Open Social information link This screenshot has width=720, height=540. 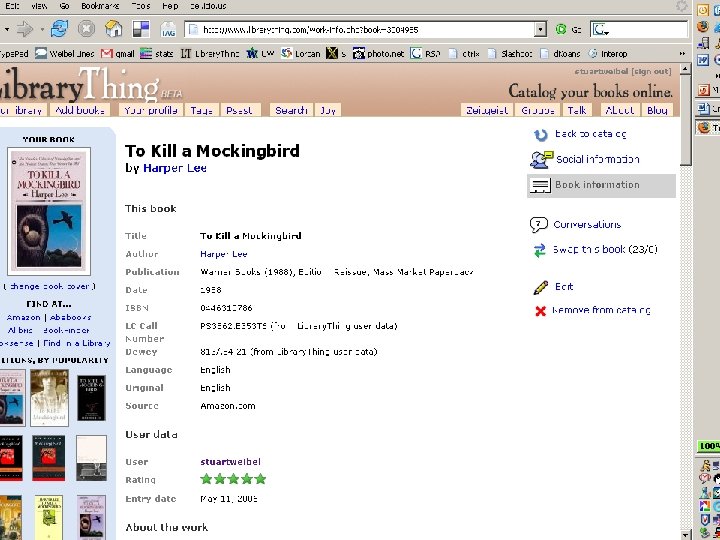[x=597, y=159]
